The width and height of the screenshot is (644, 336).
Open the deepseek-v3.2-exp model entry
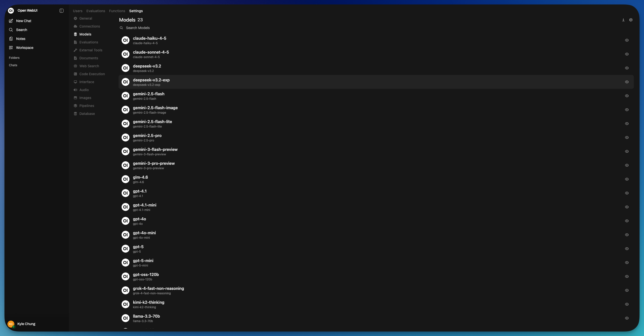(151, 82)
